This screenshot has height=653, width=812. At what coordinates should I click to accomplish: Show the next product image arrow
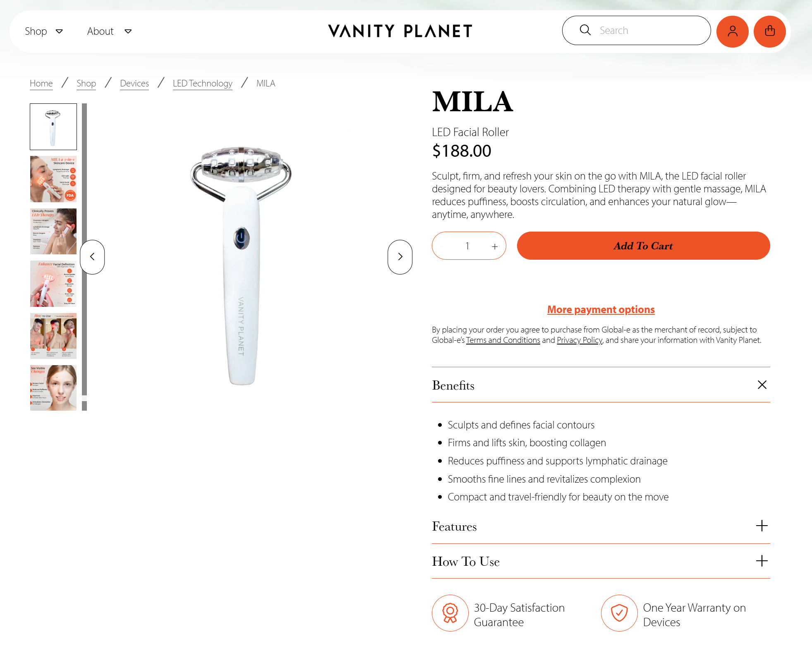[x=400, y=257]
